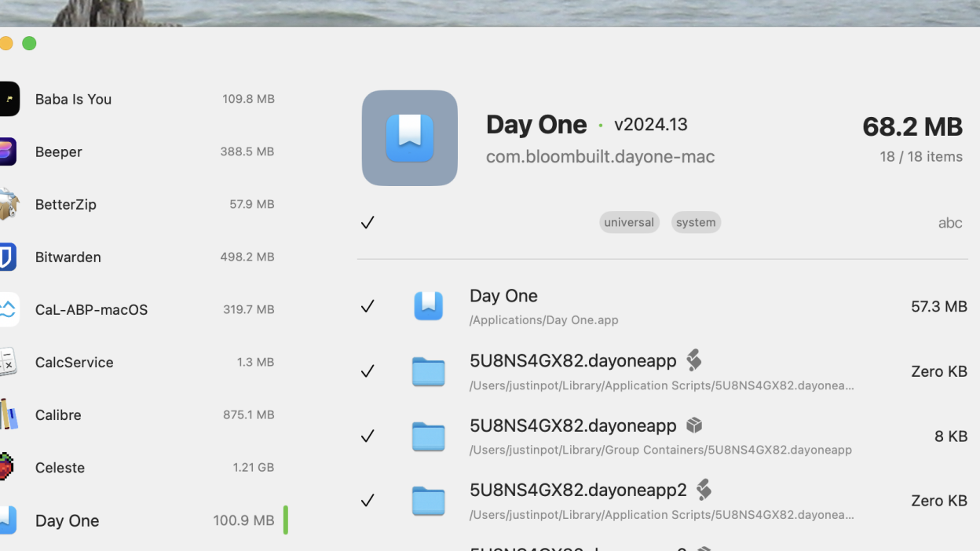Uncheck the Day One.app file checkmark
The width and height of the screenshot is (980, 551).
click(367, 306)
